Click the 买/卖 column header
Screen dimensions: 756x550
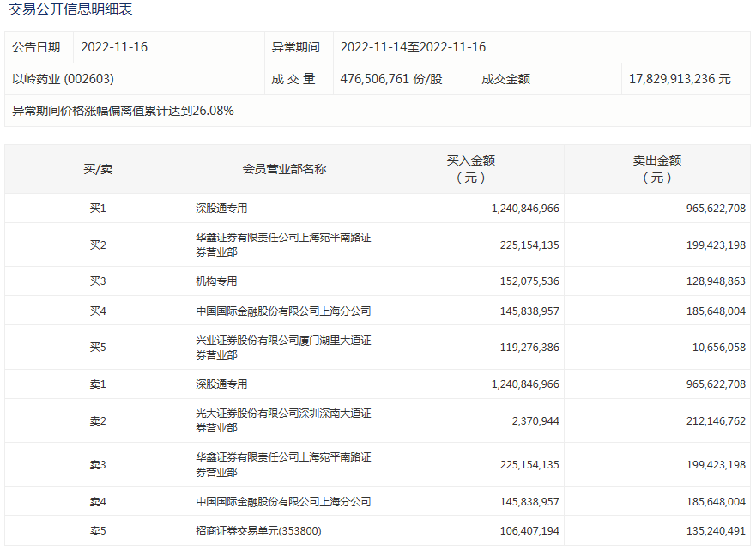[98, 169]
